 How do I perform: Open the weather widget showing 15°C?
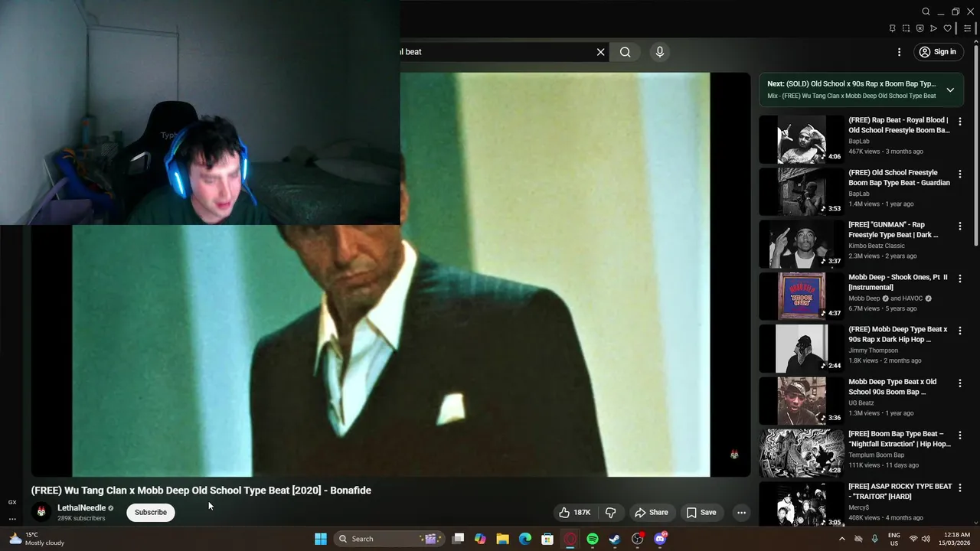(37, 539)
